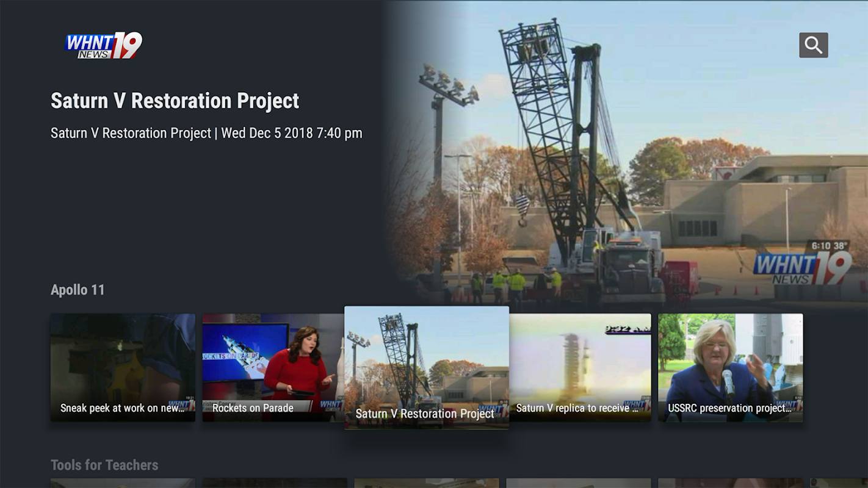The height and width of the screenshot is (488, 868).
Task: Open the 'Sneak peek at work on new…' video
Action: point(123,367)
